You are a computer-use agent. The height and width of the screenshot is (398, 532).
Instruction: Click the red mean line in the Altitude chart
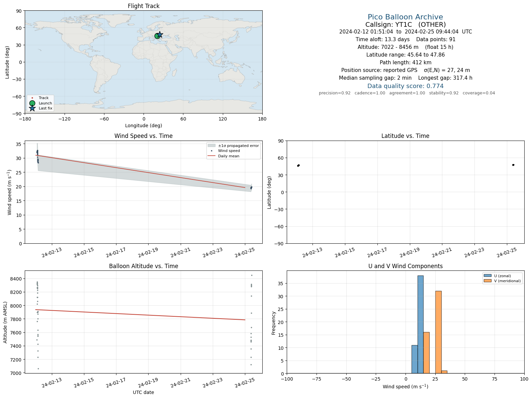coord(141,315)
